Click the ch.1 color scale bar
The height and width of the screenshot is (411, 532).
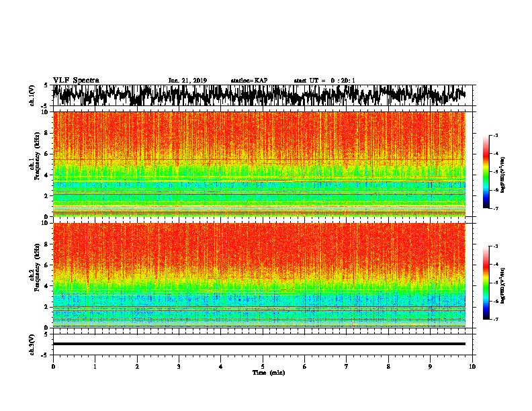486,172
